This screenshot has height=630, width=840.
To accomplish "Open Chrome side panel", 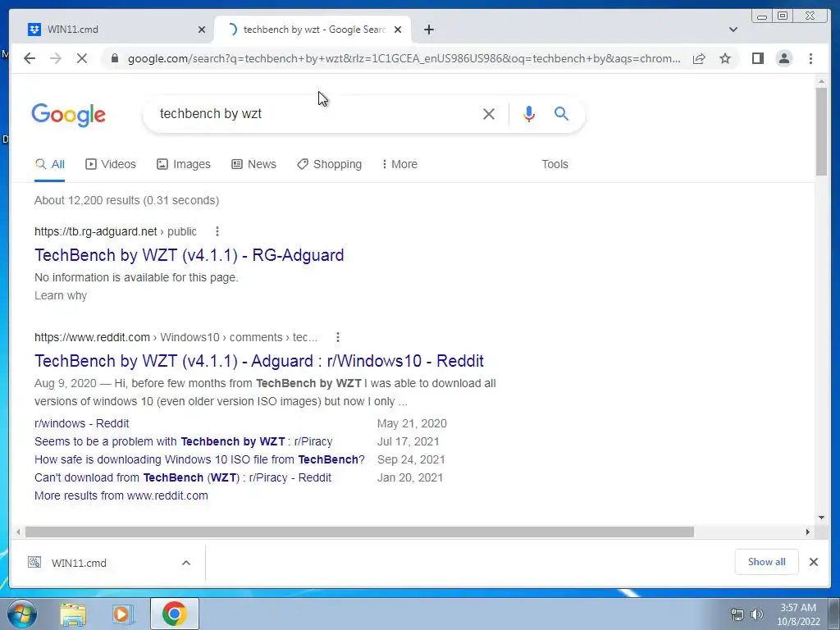I will [x=757, y=58].
